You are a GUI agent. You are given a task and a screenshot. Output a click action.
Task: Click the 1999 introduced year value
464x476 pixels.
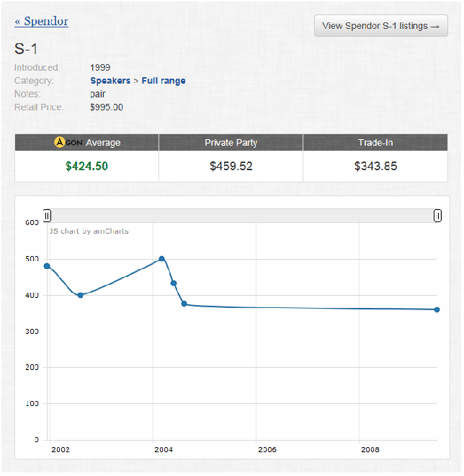pos(100,68)
